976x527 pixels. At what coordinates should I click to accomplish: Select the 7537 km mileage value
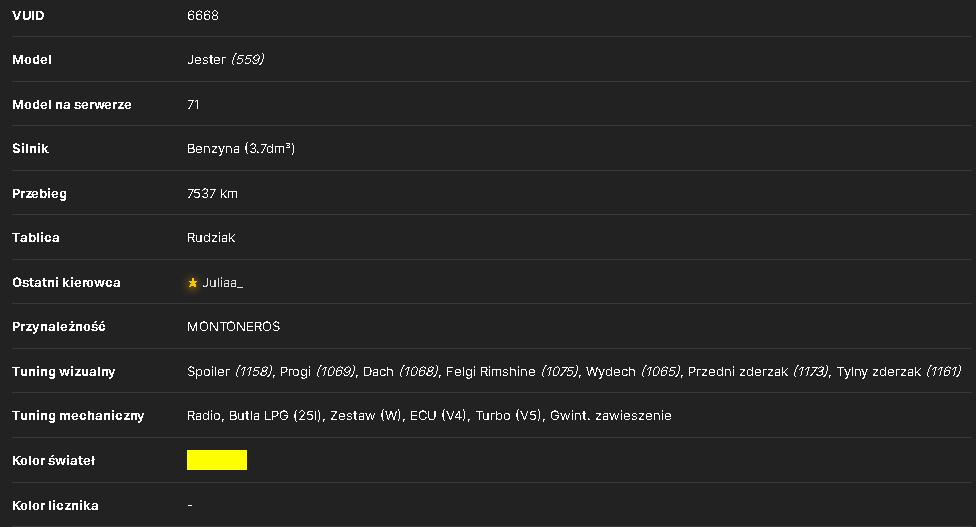pyautogui.click(x=212, y=194)
